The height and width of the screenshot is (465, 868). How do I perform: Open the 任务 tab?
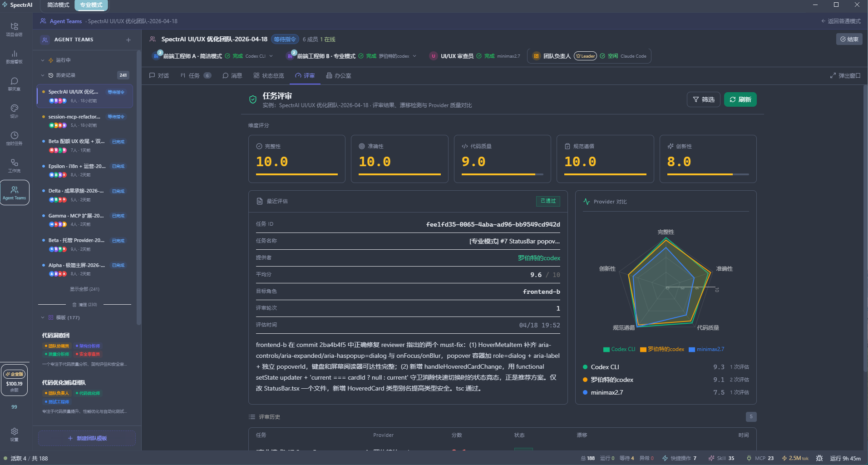pos(194,75)
